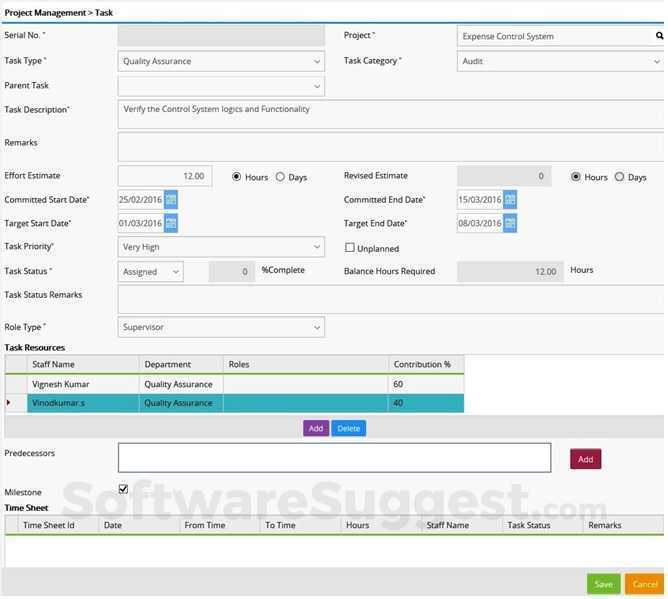Open calendar for Target End Date
668x599 pixels.
(x=510, y=223)
